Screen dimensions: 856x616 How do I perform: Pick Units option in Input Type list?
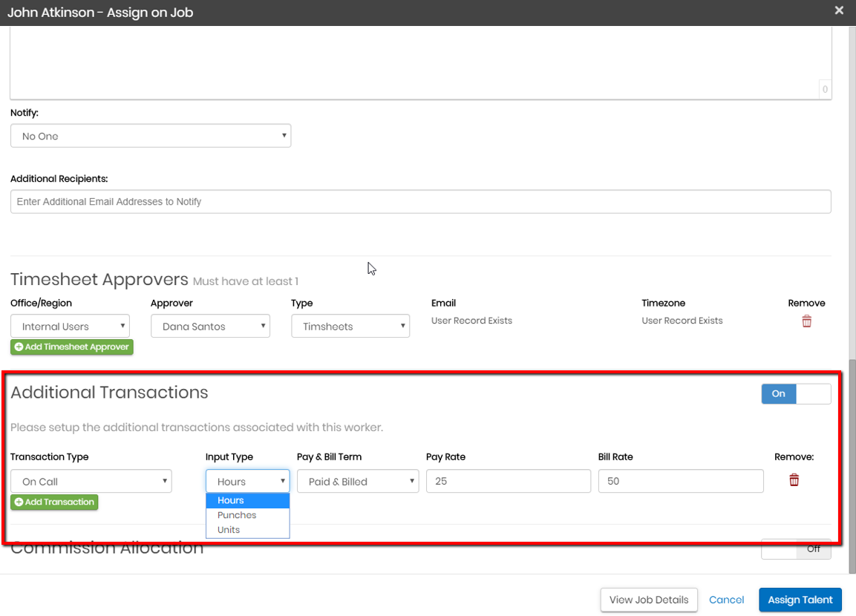[247, 530]
